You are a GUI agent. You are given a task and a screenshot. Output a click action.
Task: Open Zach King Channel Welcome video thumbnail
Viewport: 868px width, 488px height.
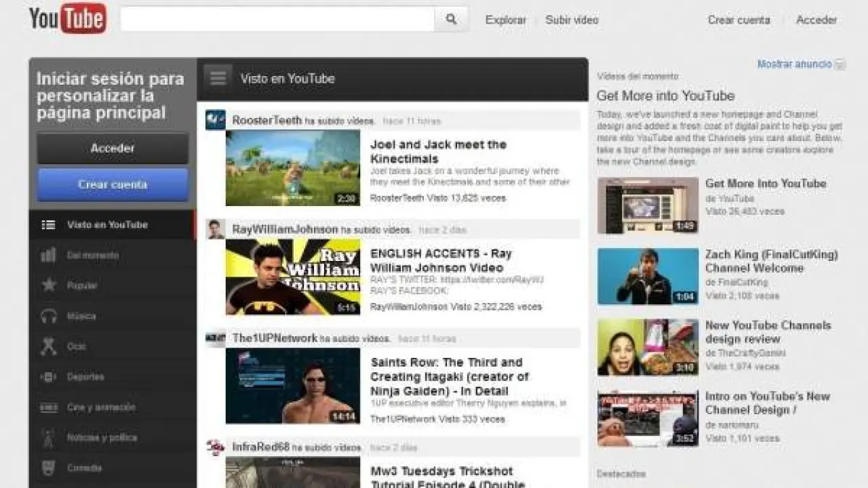click(648, 277)
